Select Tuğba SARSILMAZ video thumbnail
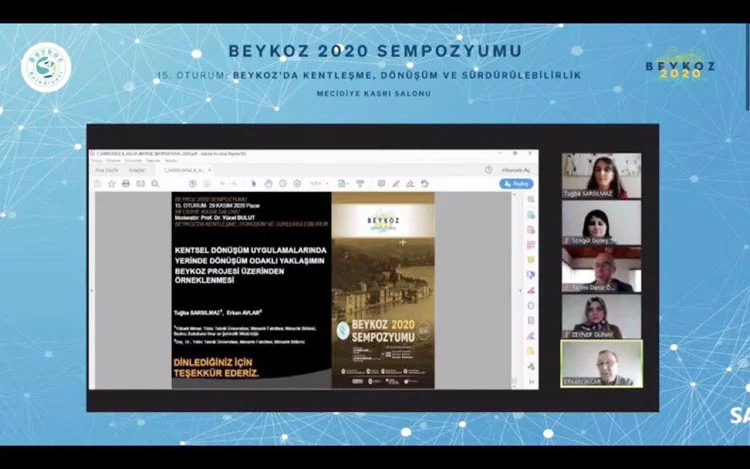 coord(601,176)
